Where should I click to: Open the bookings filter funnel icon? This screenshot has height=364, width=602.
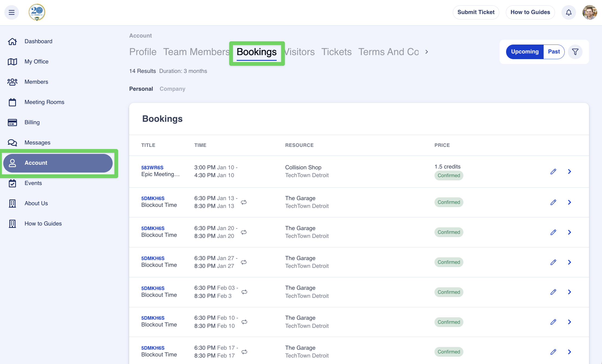click(575, 52)
